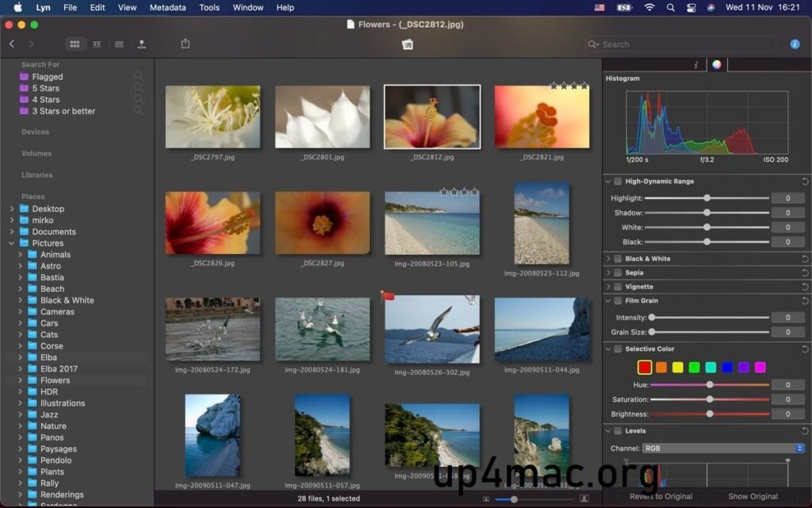Click the Revert to Original button
This screenshot has width=812, height=508.
pyautogui.click(x=661, y=496)
